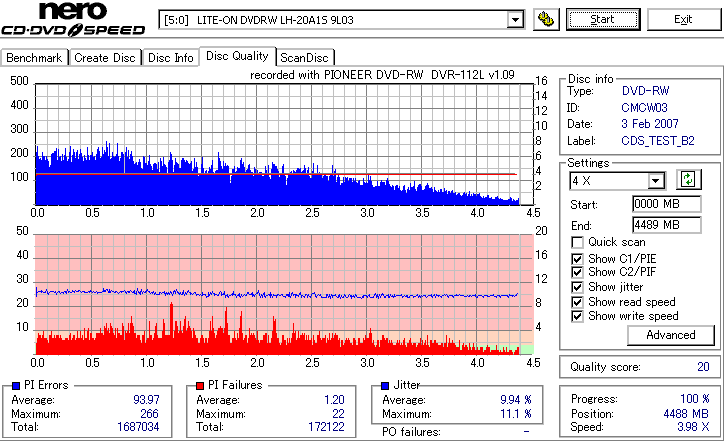Click PI Failures maximum 22

point(338,413)
